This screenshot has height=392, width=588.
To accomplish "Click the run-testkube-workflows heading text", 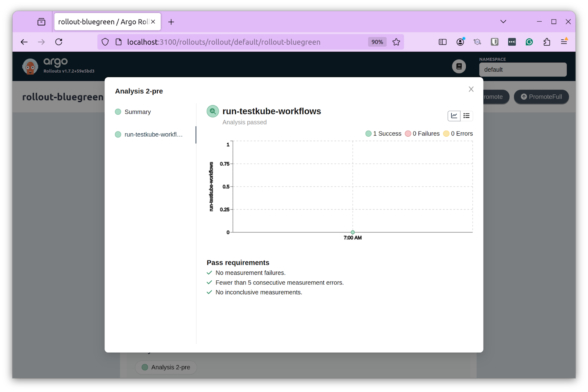I will (x=272, y=111).
